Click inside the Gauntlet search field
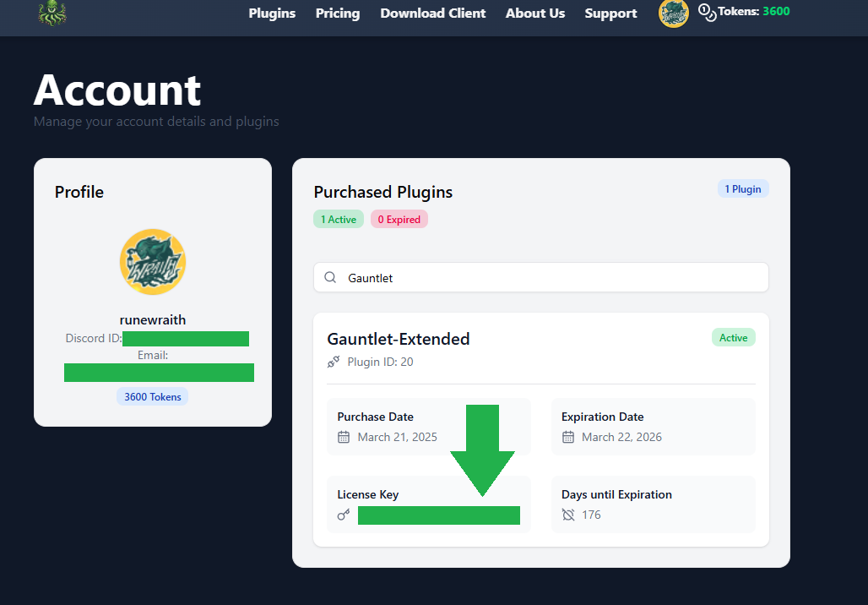 pyautogui.click(x=507, y=277)
